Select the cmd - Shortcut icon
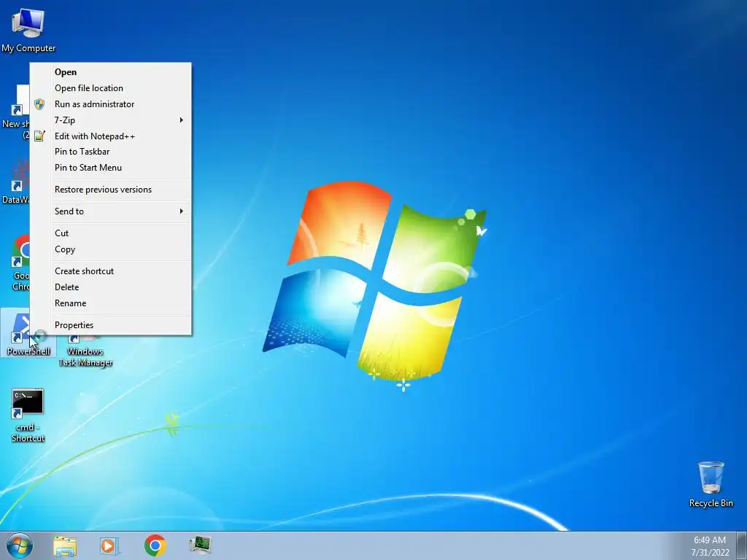This screenshot has height=560, width=747. coord(28,415)
